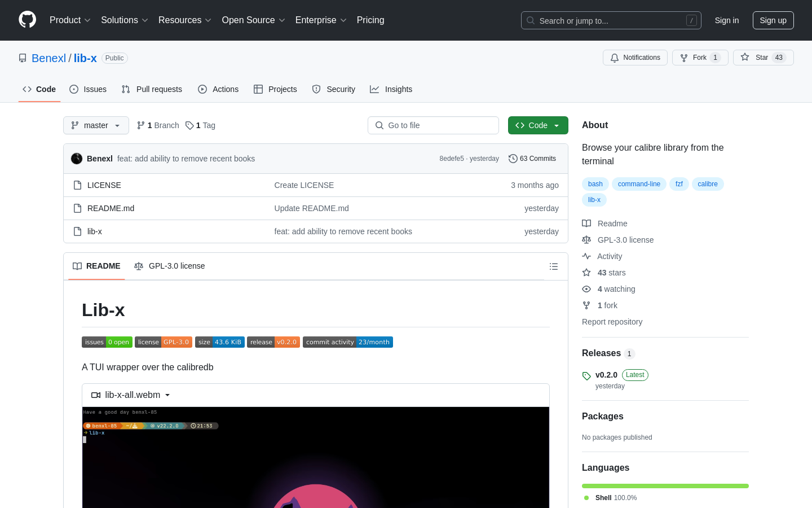The height and width of the screenshot is (508, 812).
Task: Switch to the Security tab
Action: (334, 89)
